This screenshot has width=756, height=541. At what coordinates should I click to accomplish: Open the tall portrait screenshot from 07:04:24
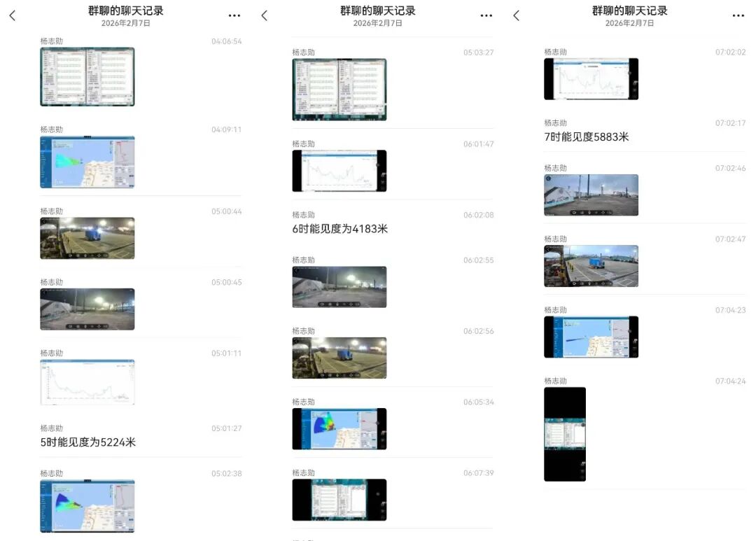click(565, 434)
